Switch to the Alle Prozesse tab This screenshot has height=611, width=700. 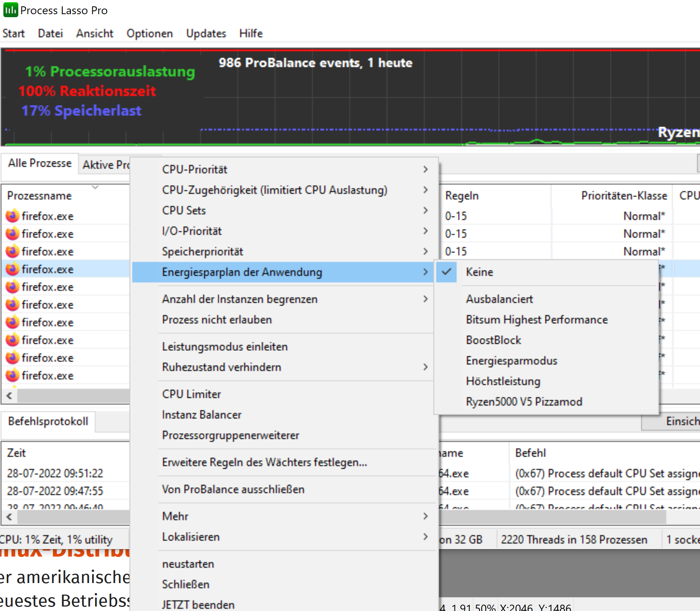[40, 163]
